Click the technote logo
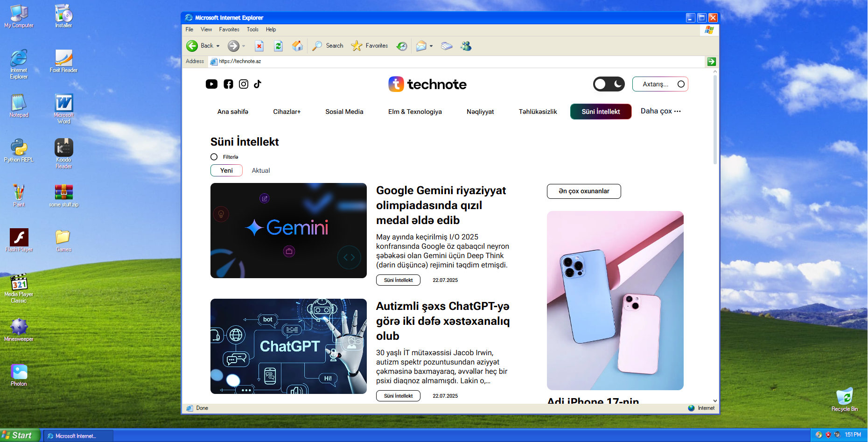Image resolution: width=868 pixels, height=442 pixels. pos(427,84)
